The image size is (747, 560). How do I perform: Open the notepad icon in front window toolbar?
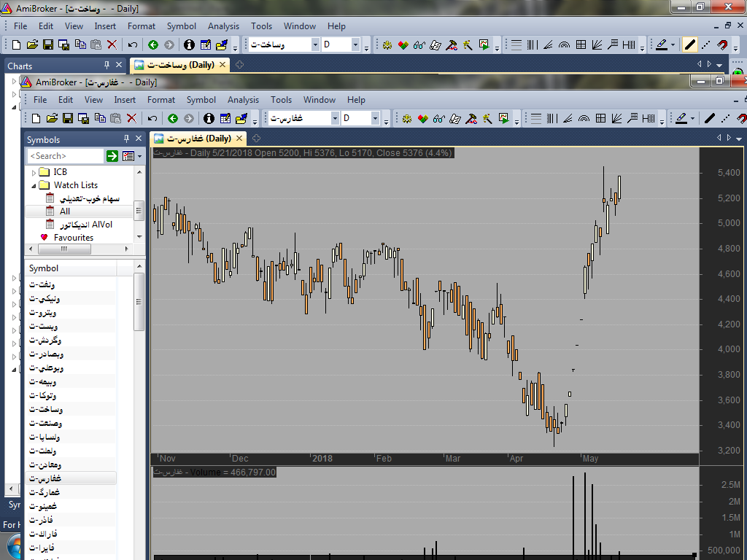(x=225, y=119)
